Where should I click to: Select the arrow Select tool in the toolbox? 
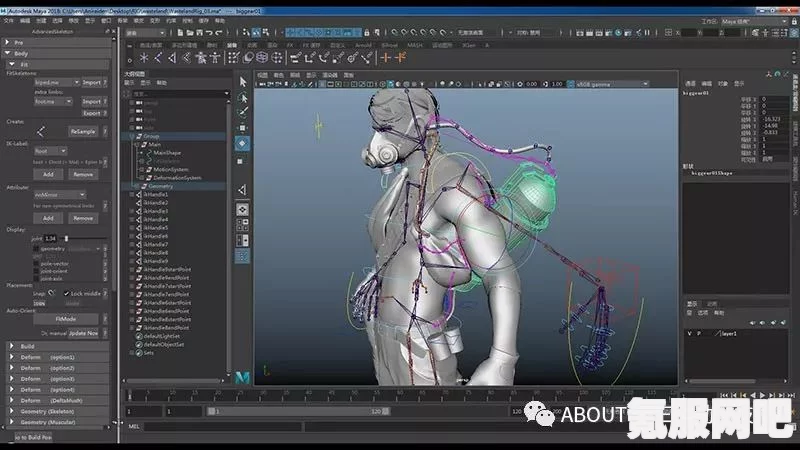click(243, 82)
